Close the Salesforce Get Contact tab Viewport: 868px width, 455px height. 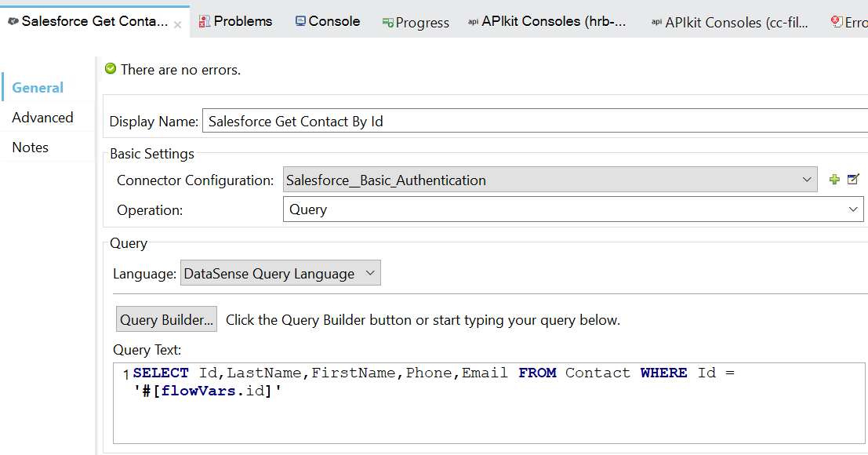click(178, 24)
